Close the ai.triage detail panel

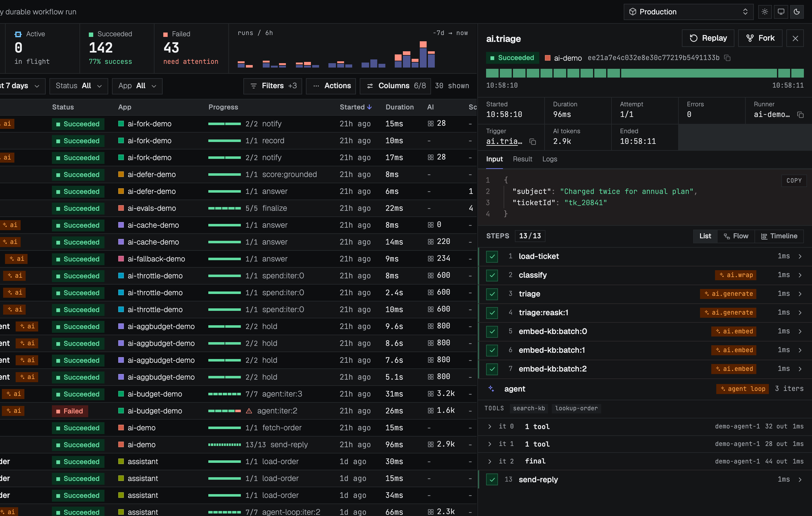(x=795, y=38)
